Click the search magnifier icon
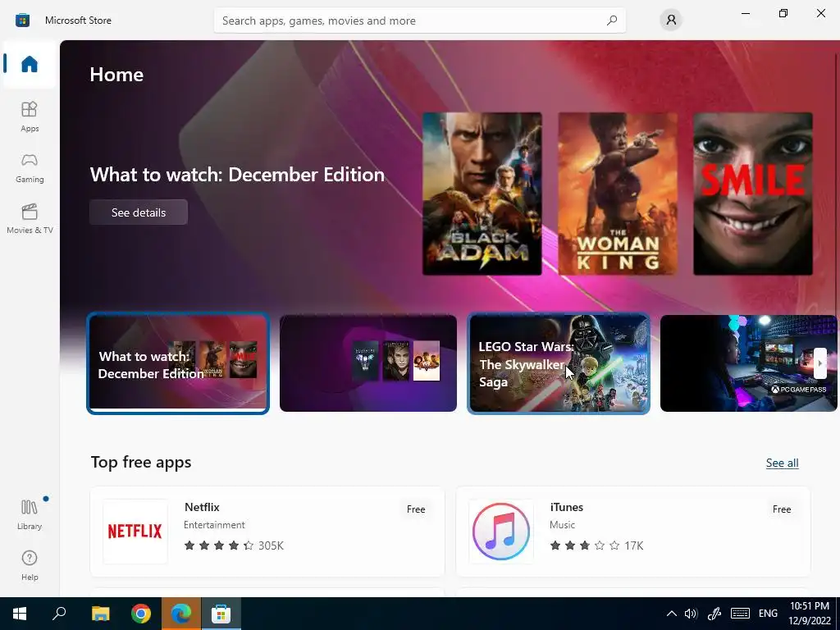 click(612, 21)
